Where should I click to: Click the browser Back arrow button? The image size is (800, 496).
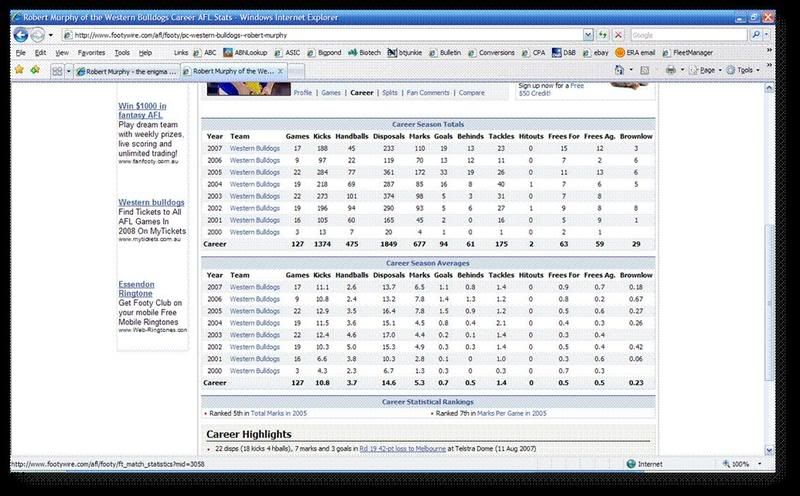click(22, 34)
